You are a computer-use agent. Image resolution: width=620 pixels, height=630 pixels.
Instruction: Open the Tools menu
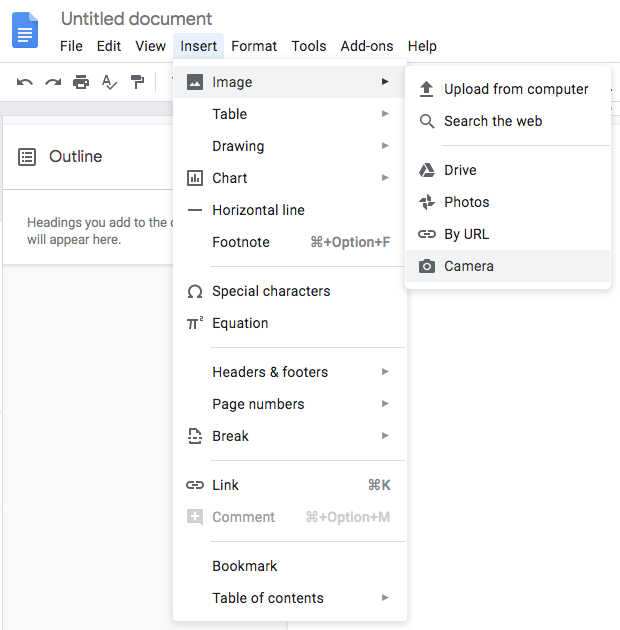tap(309, 46)
